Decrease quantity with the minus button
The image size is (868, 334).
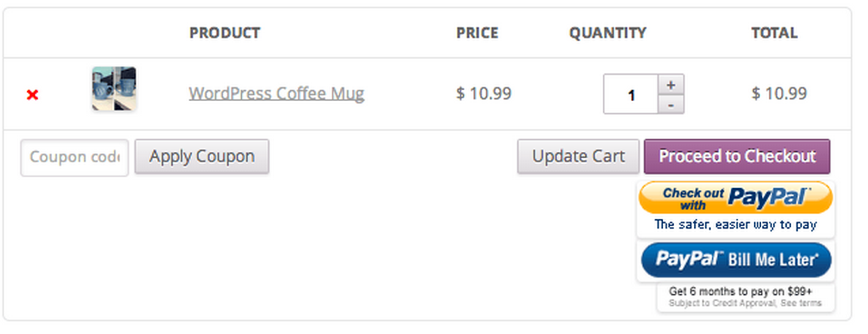(x=671, y=104)
